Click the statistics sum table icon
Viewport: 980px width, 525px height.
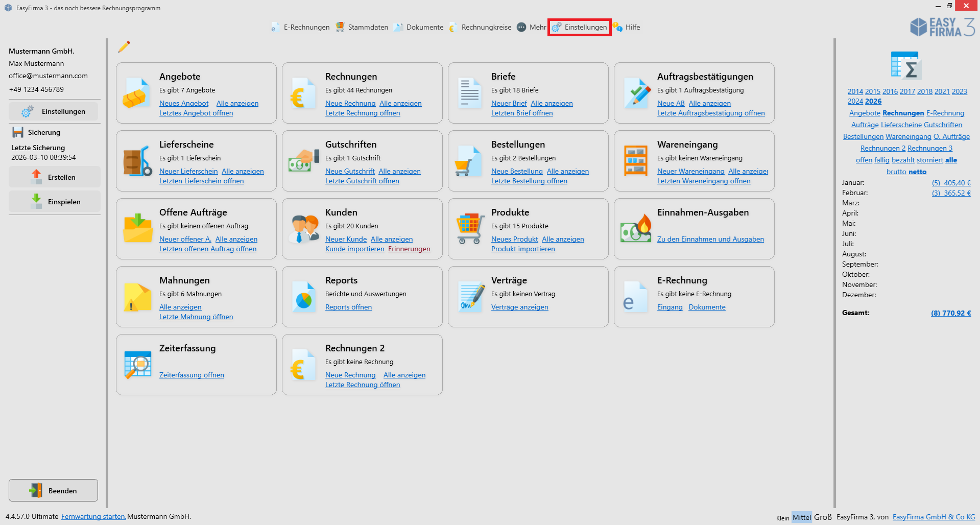[906, 65]
